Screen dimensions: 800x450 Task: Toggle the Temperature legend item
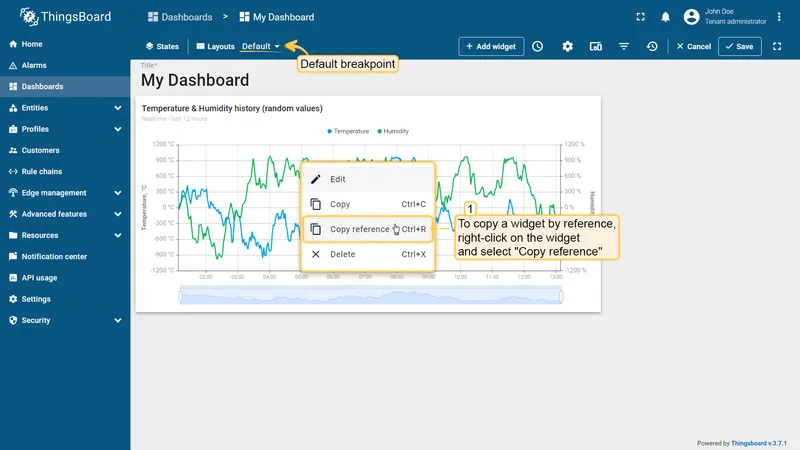[348, 131]
